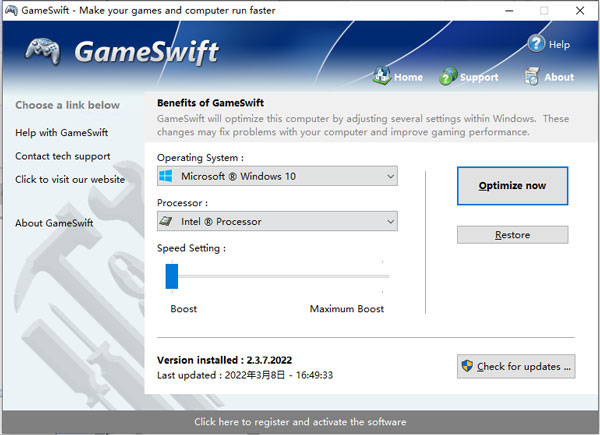Click the About document icon
Image resolution: width=600 pixels, height=435 pixels.
pos(532,76)
